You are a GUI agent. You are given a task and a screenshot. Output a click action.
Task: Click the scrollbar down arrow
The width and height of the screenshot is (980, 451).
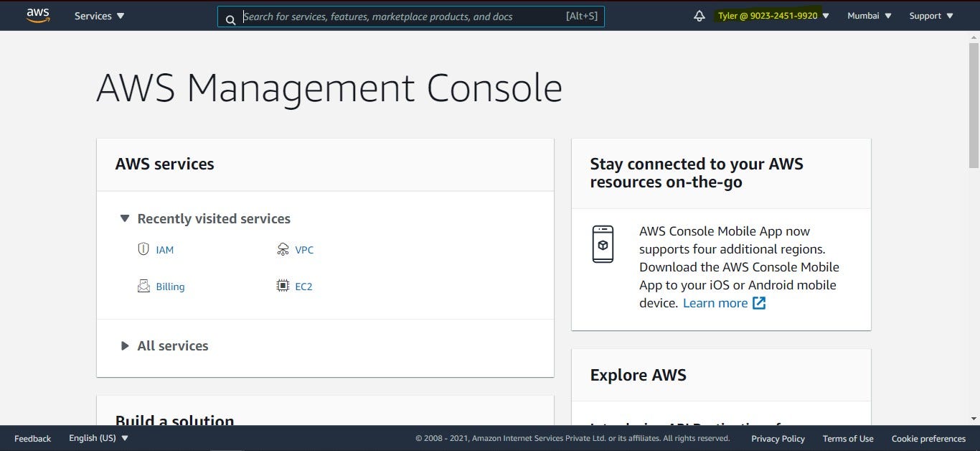[x=974, y=419]
